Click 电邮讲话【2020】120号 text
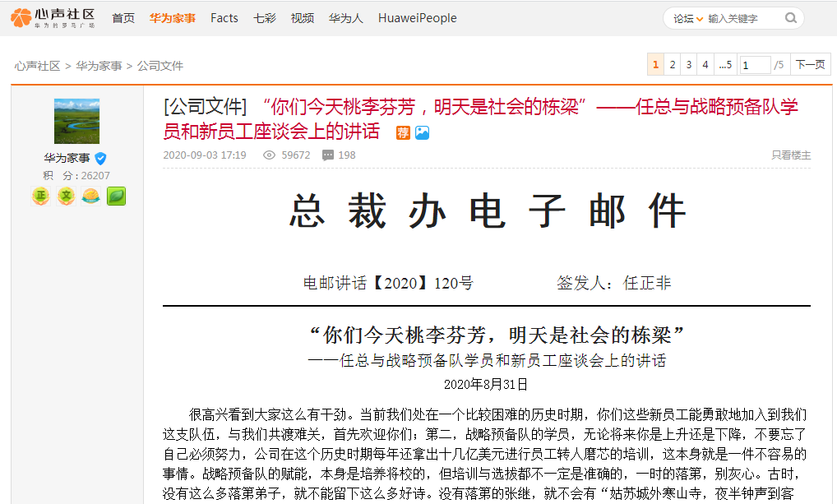The image size is (837, 504). coord(388,283)
